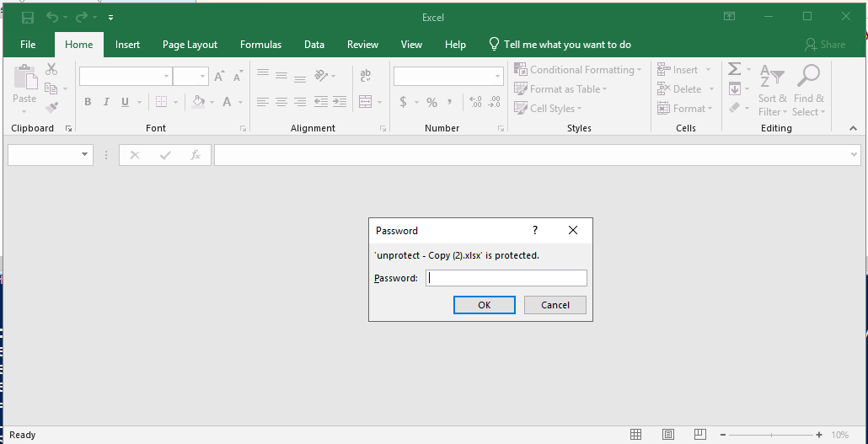Switch to the Review tab
The width and height of the screenshot is (868, 444).
tap(362, 45)
